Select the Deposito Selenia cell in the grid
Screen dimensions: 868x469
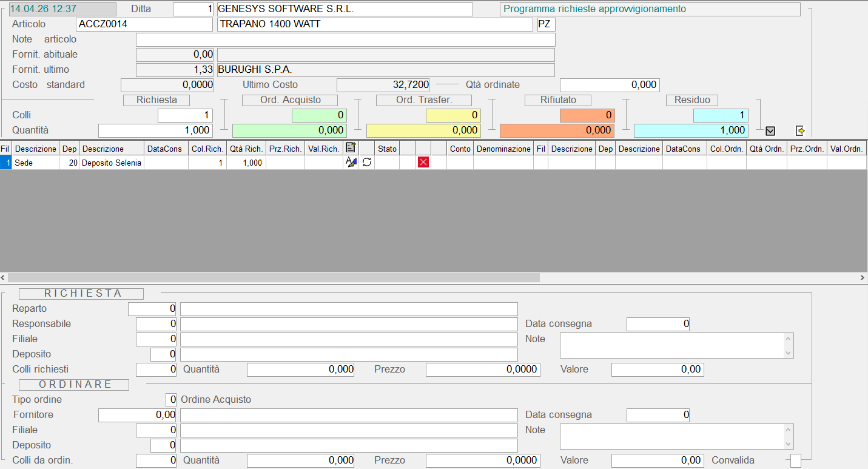coord(112,163)
